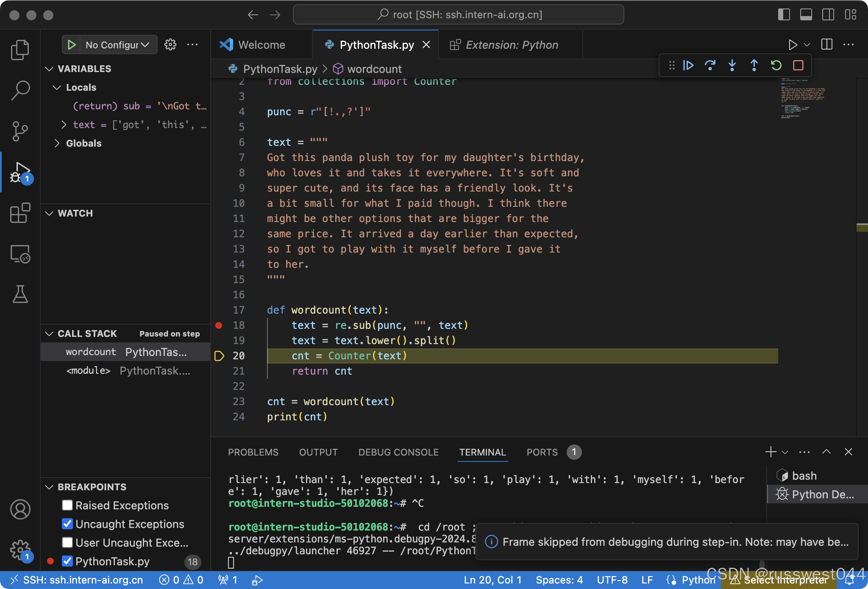Disable the Uncaught Exceptions checkbox
This screenshot has width=868, height=589.
tap(67, 524)
